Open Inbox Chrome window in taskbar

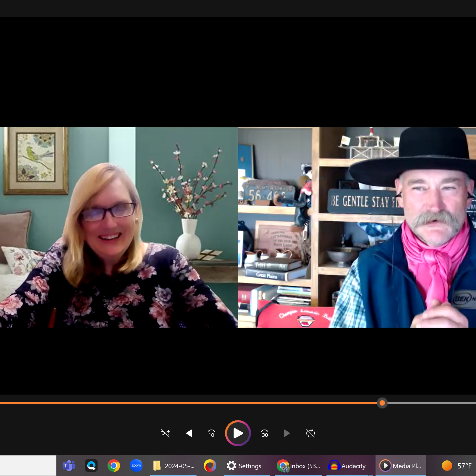coord(298,466)
